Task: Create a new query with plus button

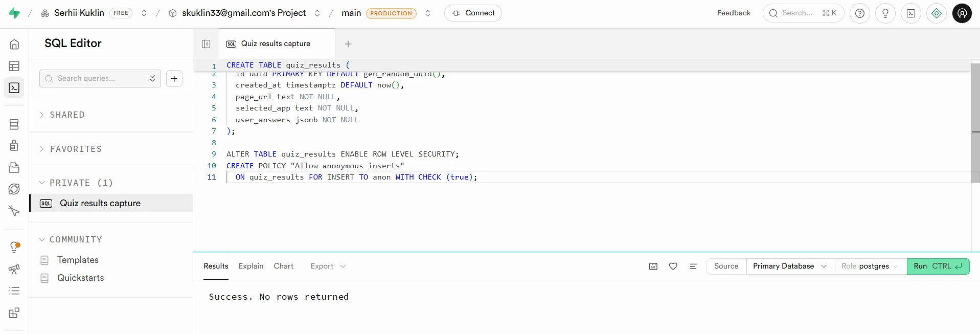Action: [x=174, y=78]
